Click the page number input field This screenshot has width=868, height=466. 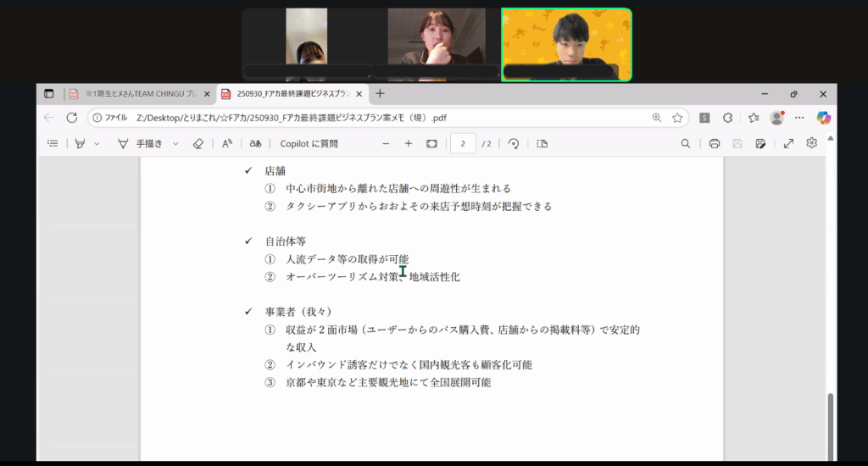point(463,144)
